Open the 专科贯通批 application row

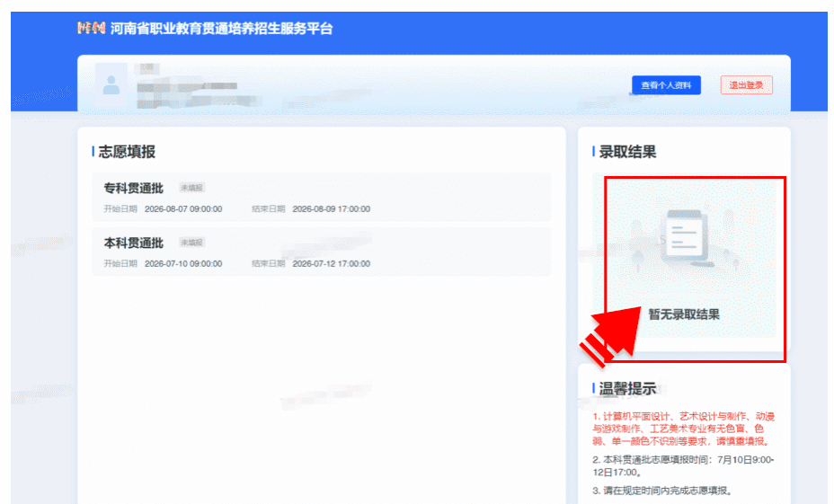point(321,197)
